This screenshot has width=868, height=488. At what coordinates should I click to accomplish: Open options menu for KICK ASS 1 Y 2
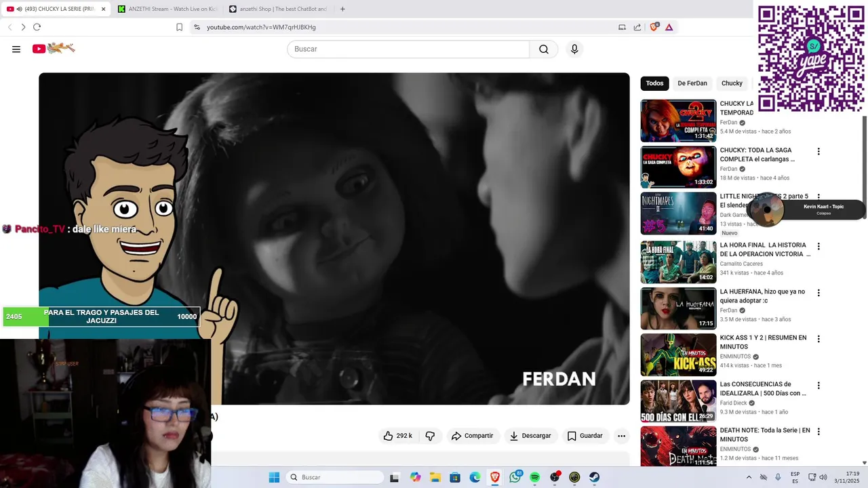point(818,339)
